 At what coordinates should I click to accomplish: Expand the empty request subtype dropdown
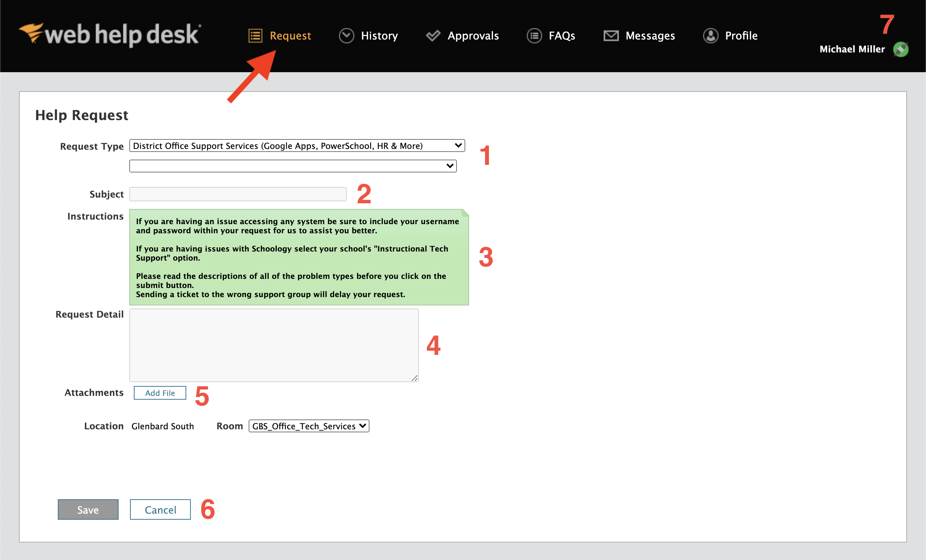[x=293, y=166]
